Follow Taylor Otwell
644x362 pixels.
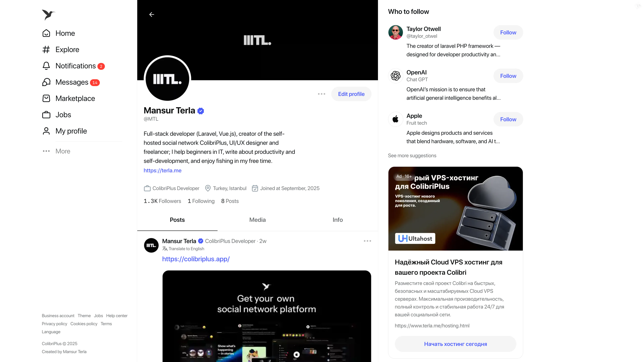[x=508, y=32]
